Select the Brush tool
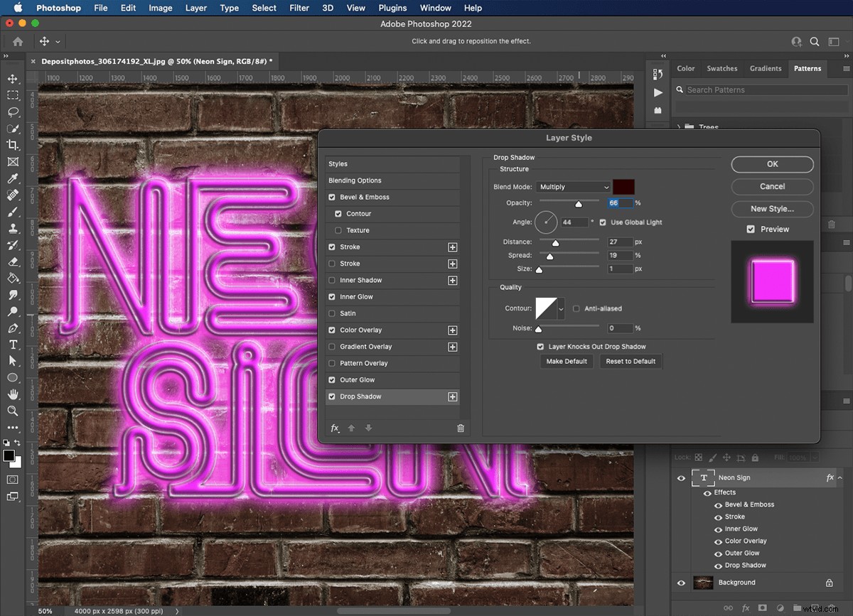 click(12, 212)
